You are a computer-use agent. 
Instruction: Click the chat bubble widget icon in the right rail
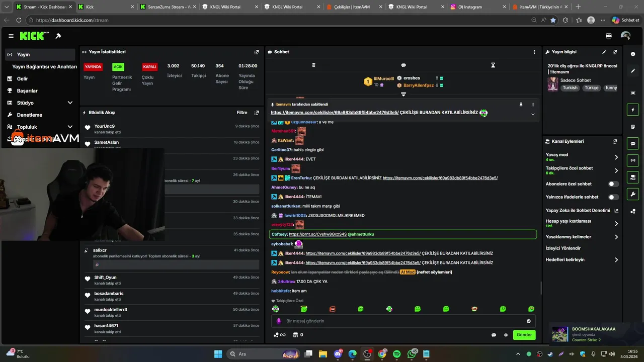click(633, 143)
